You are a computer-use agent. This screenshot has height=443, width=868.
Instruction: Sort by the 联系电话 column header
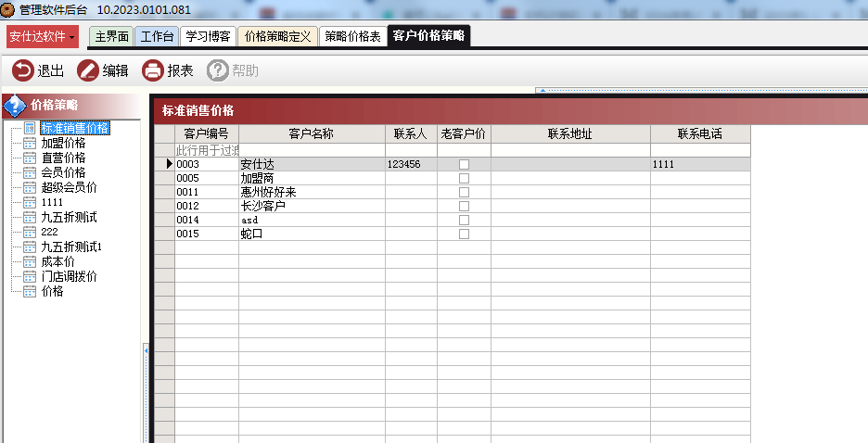(701, 133)
